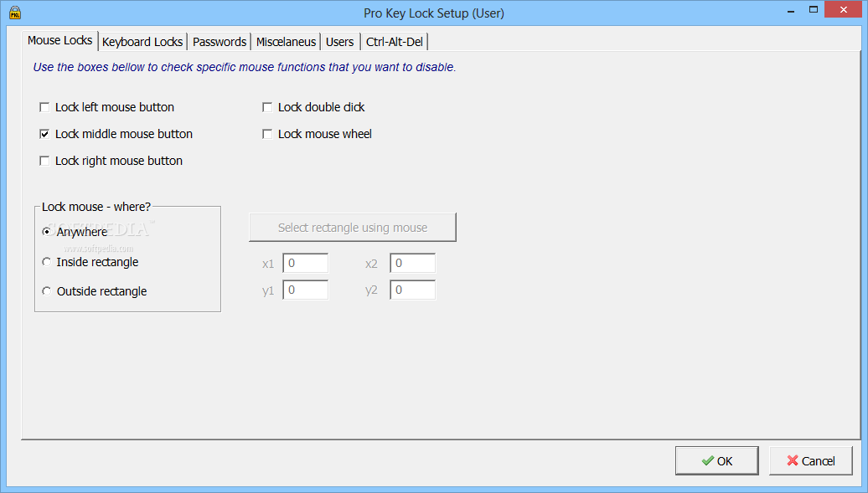Open the Keyboard Locks tab
This screenshot has width=868, height=493.
142,42
